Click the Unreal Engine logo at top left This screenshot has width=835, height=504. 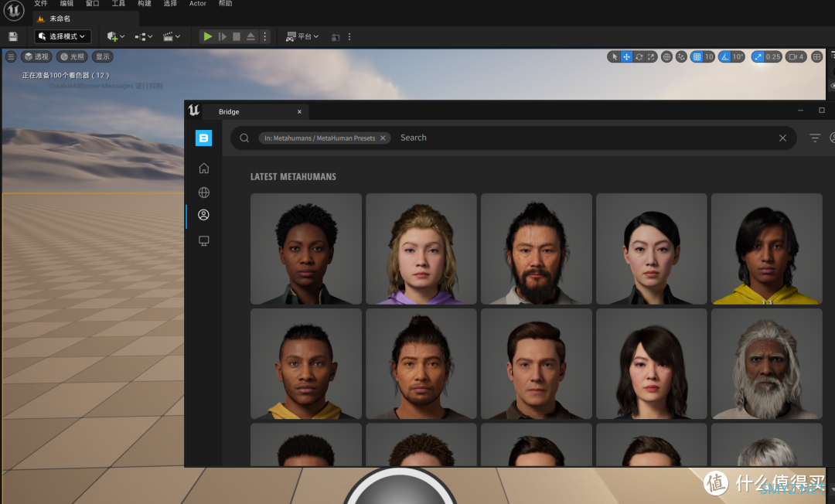pyautogui.click(x=14, y=10)
